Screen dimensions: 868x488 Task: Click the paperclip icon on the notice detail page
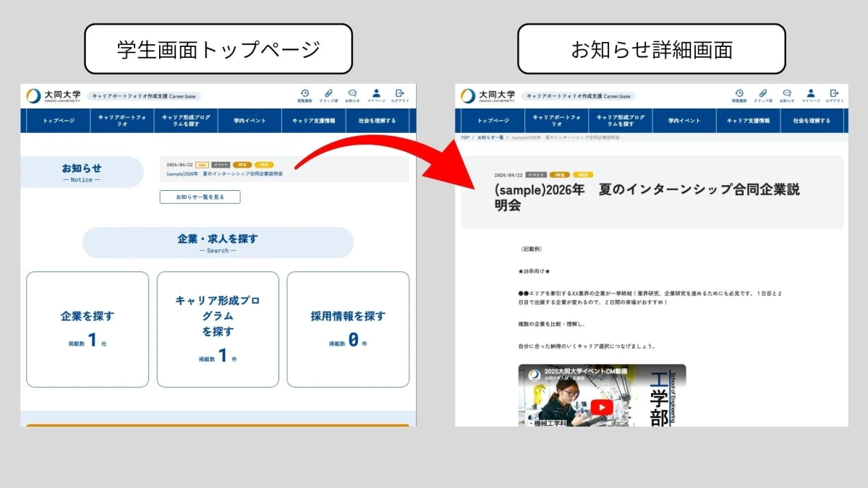(x=763, y=93)
